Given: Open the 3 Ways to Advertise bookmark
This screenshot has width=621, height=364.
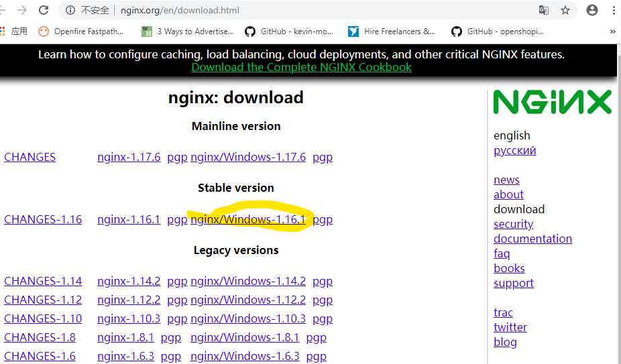Looking at the screenshot, I should (x=187, y=32).
